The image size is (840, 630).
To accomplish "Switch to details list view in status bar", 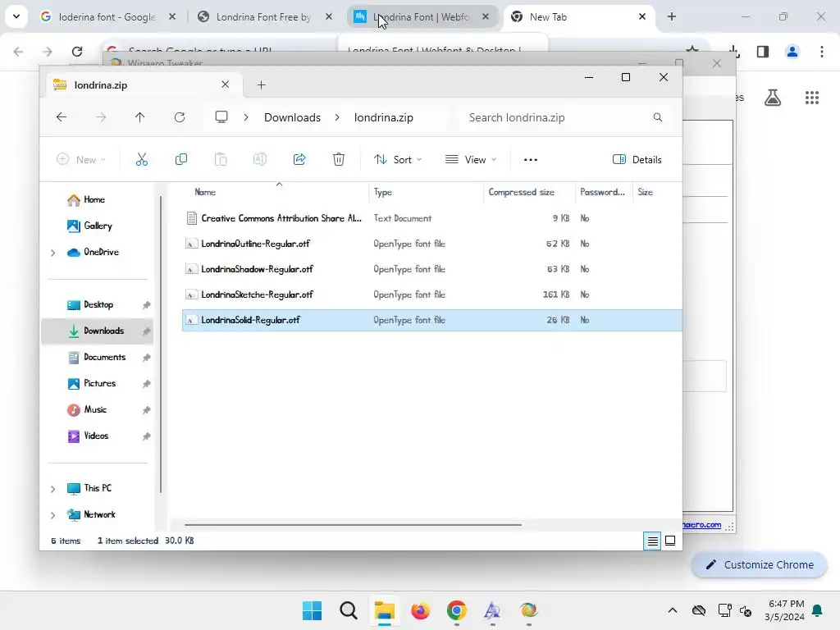I will tap(652, 541).
